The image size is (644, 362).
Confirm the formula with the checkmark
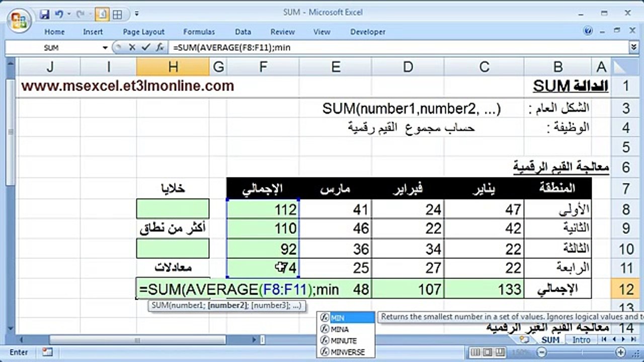pyautogui.click(x=146, y=48)
